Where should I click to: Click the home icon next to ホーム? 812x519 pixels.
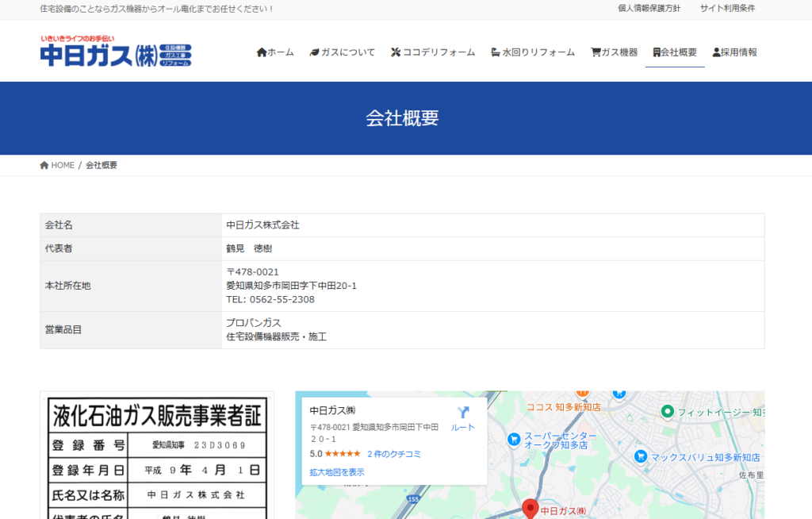[262, 52]
